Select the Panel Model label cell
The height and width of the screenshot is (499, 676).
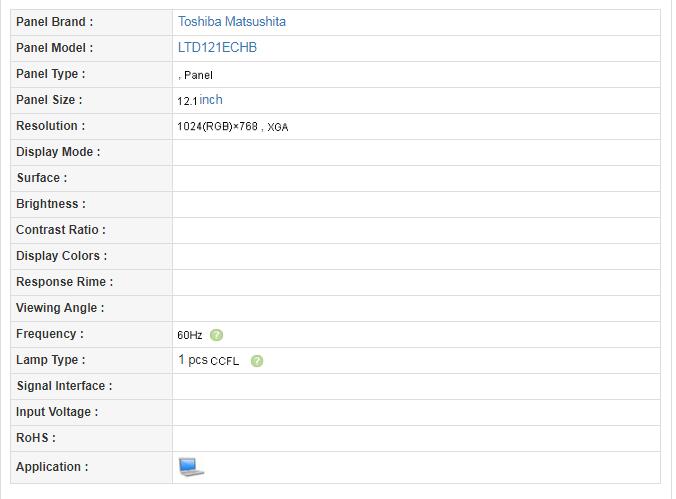tap(91, 48)
